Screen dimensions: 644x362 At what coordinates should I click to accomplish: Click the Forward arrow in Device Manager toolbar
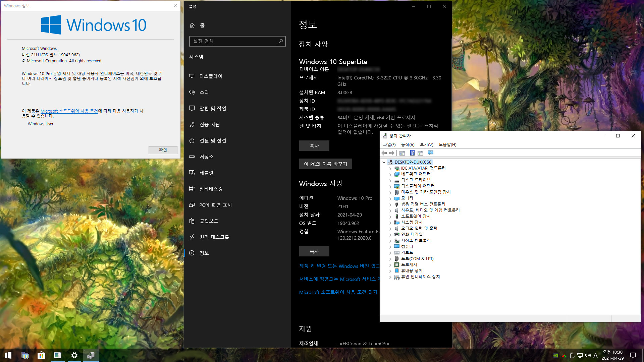click(x=392, y=153)
